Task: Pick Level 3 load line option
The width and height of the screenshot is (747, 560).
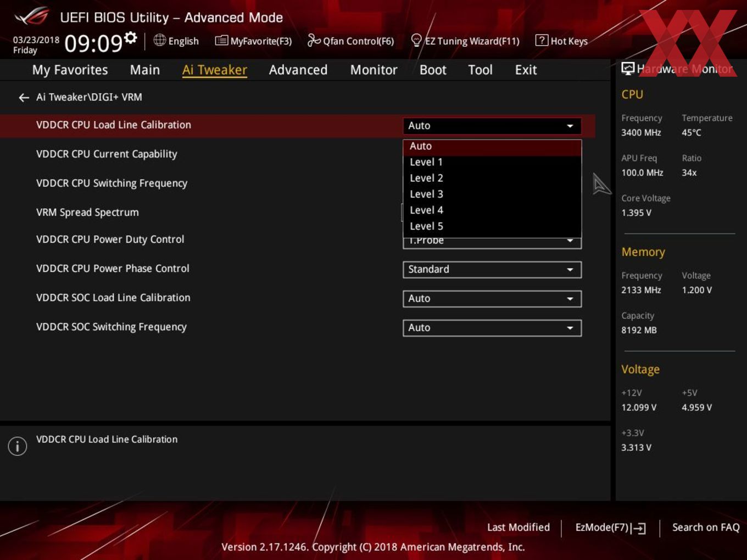Action: click(x=492, y=194)
